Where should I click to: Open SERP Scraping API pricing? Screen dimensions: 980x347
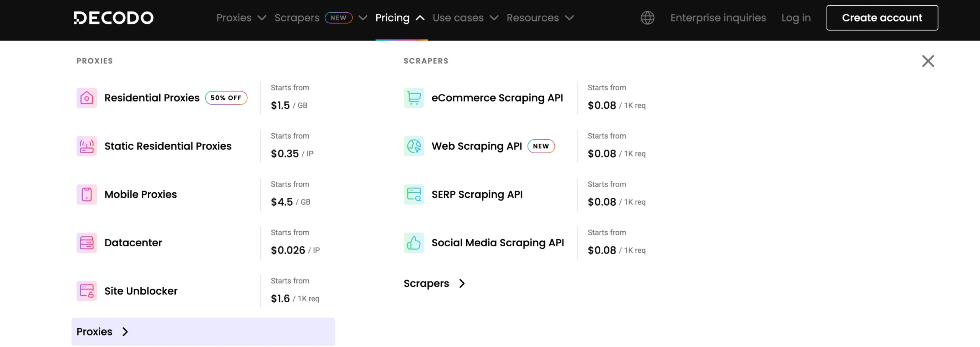[477, 194]
